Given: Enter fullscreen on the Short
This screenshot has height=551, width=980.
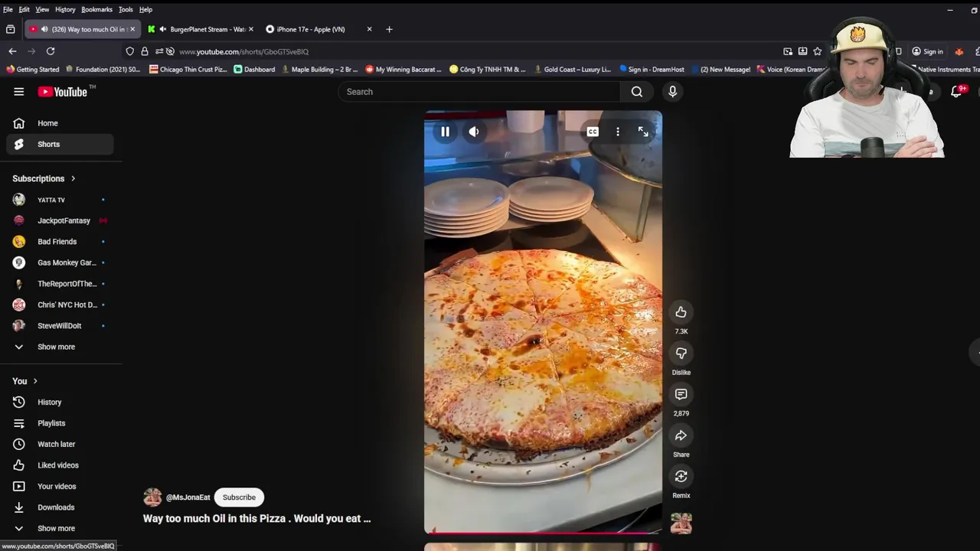Looking at the screenshot, I should click(643, 132).
